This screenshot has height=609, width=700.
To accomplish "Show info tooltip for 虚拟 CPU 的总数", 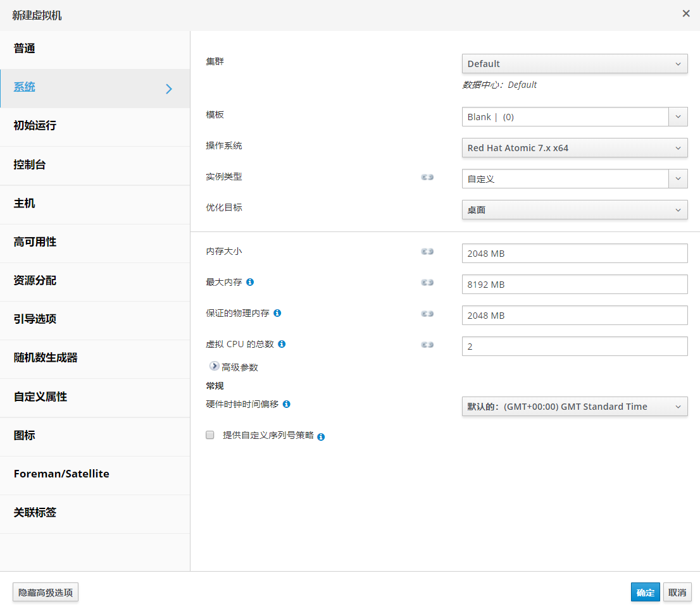I will click(x=282, y=344).
